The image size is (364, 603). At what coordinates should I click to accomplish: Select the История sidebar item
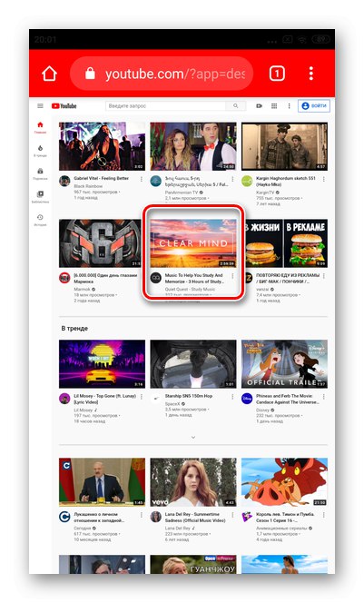[x=40, y=220]
